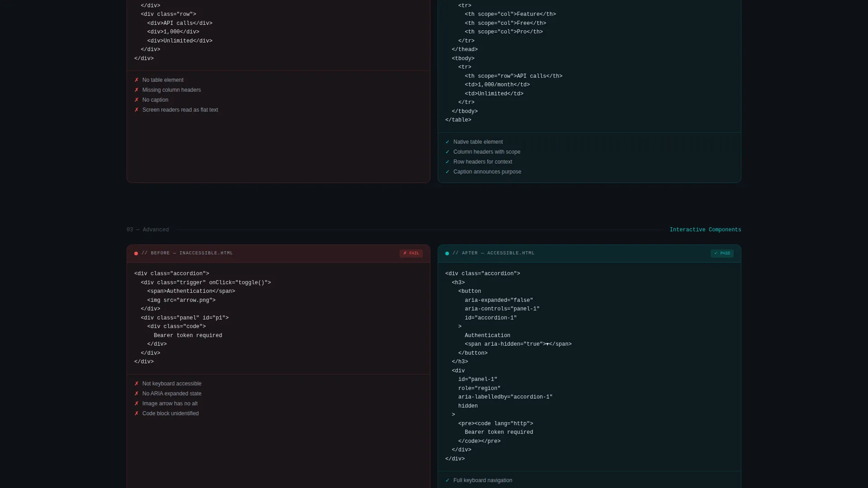The width and height of the screenshot is (868, 488).
Task: Click the red dot beside BEFORE — INACCESSIBLE.HTML
Action: coord(136,253)
